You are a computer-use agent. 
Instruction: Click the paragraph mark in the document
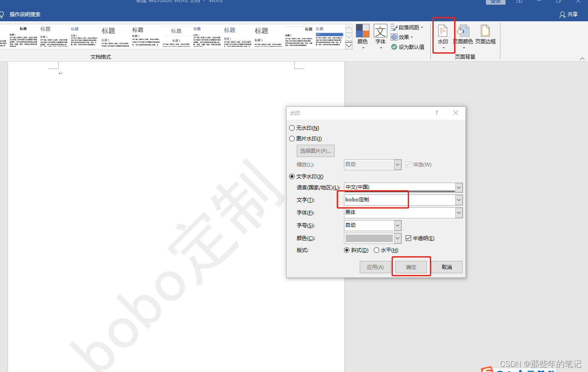(60, 73)
